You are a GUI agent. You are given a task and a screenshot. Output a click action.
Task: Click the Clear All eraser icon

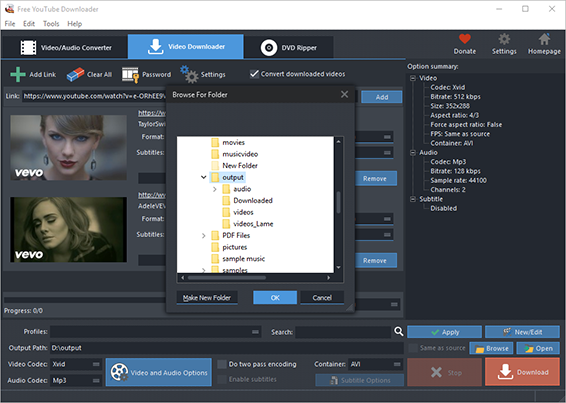point(75,74)
